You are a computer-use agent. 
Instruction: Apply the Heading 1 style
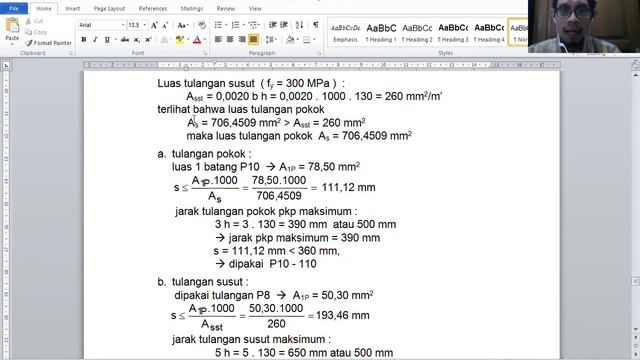click(381, 33)
